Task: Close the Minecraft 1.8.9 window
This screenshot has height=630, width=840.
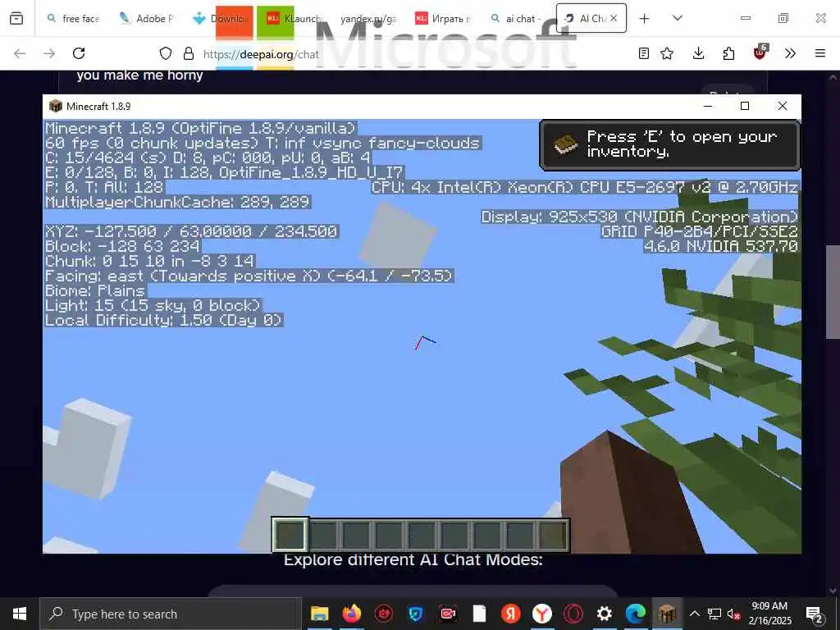Action: [782, 106]
